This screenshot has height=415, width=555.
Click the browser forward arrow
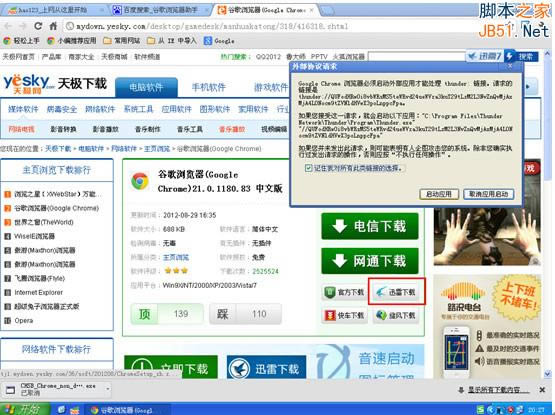(23, 26)
